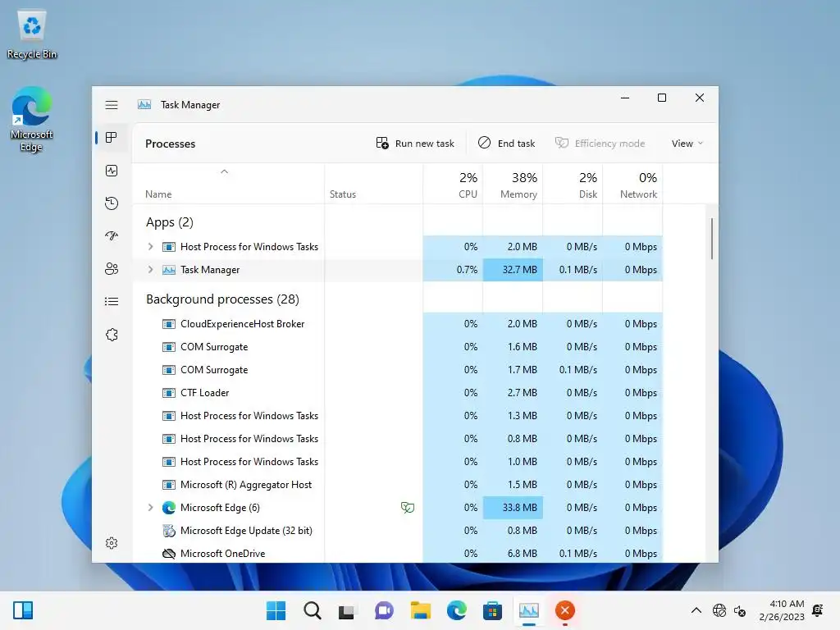Select the CloudExperienceHost Broker process
The width and height of the screenshot is (840, 630).
398,323
